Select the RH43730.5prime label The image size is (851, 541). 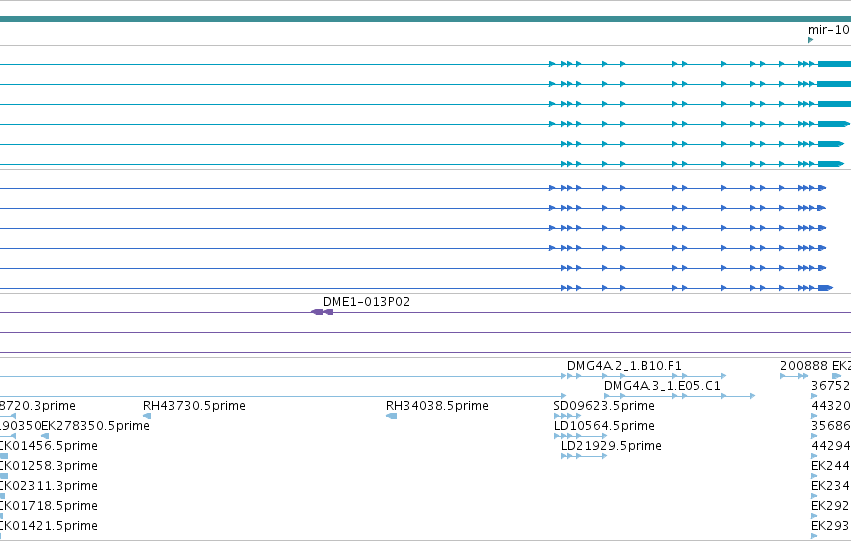194,405
